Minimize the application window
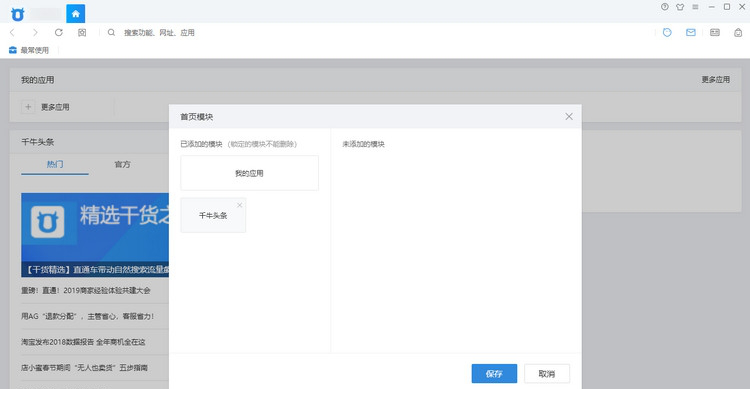This screenshot has width=750, height=404. click(711, 7)
